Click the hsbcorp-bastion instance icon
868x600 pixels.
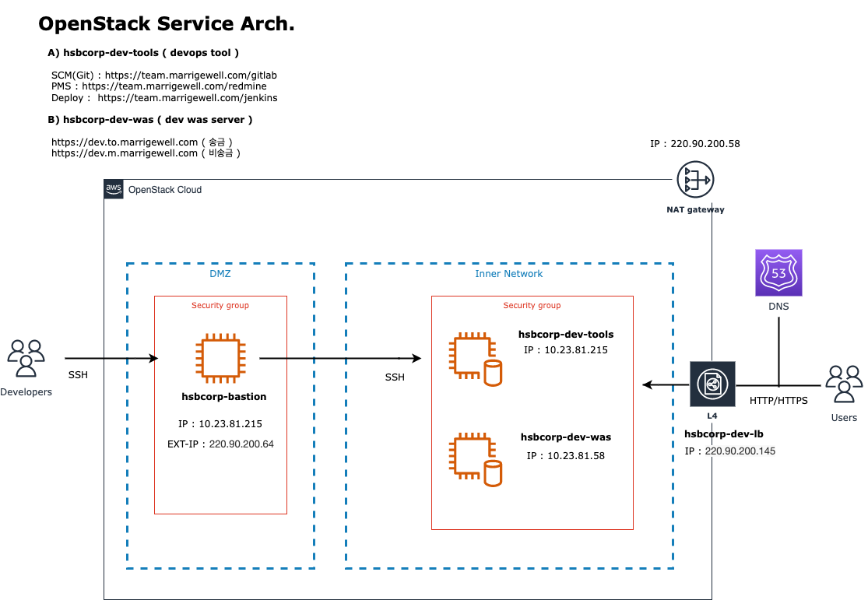[220, 360]
